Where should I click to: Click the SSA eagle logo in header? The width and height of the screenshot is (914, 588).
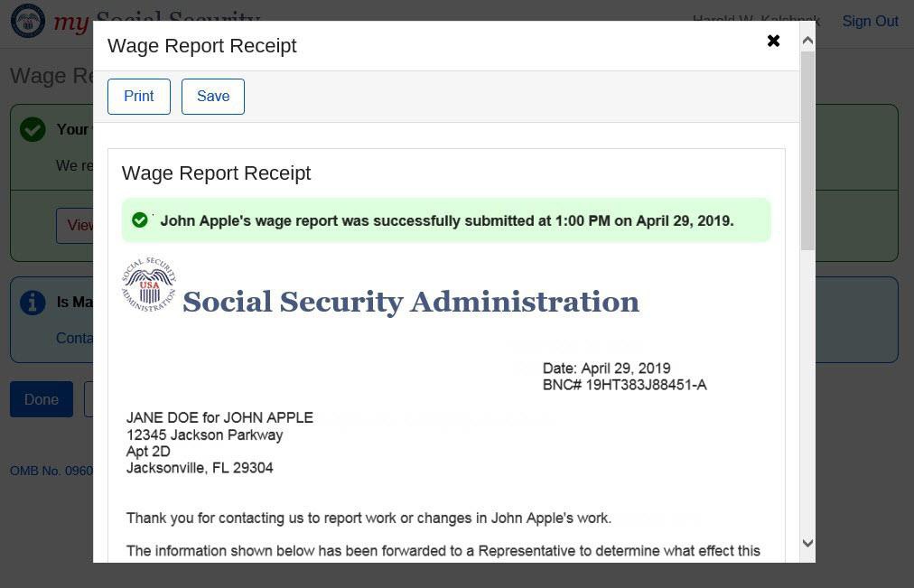28,21
